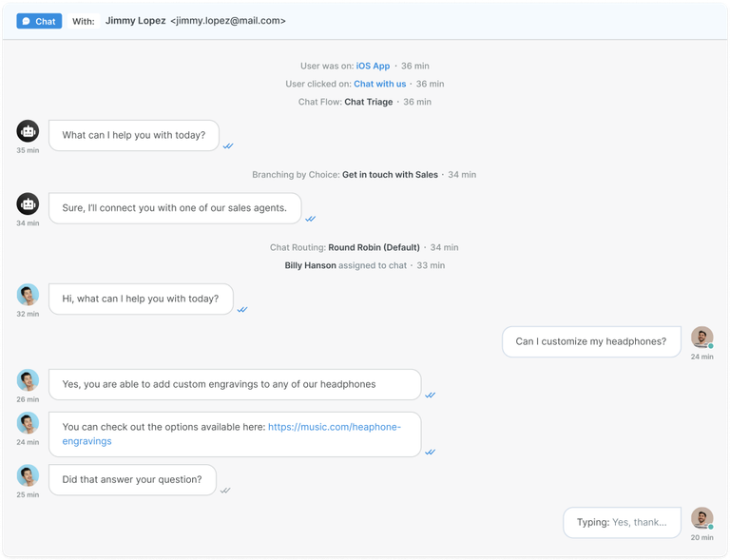The height and width of the screenshot is (560, 730).
Task: Click '32 min' timestamp under agent avatar
Action: (x=28, y=314)
